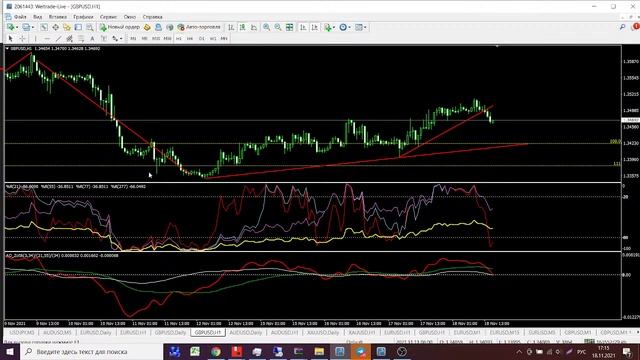Switch timeframe to H4

click(x=190, y=38)
